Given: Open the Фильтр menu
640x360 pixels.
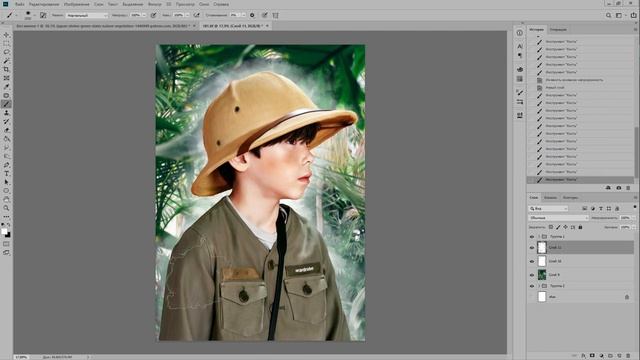Looking at the screenshot, I should click(154, 4).
